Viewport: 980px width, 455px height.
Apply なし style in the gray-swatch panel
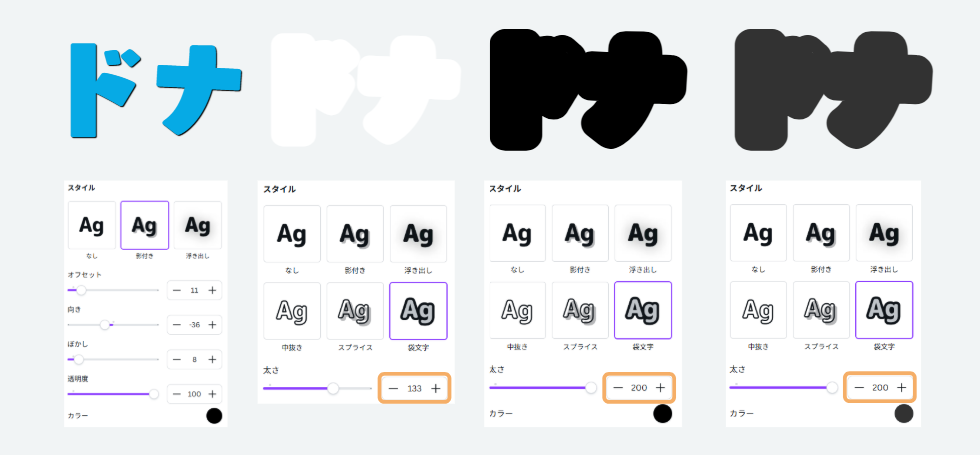pyautogui.click(x=759, y=233)
